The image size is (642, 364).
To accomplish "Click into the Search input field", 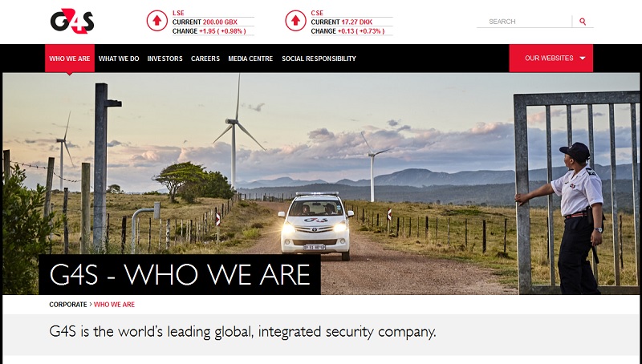I will (x=524, y=22).
